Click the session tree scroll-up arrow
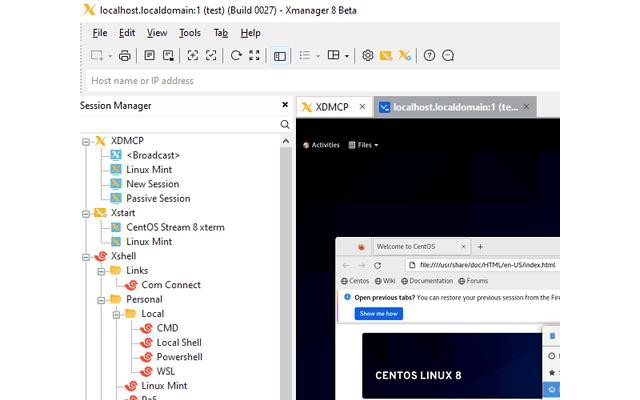 tap(286, 141)
